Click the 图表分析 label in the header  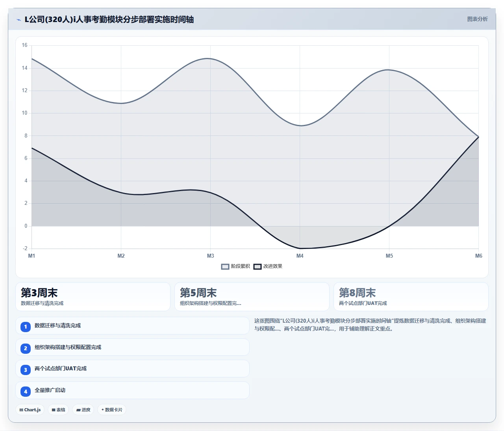click(x=477, y=19)
